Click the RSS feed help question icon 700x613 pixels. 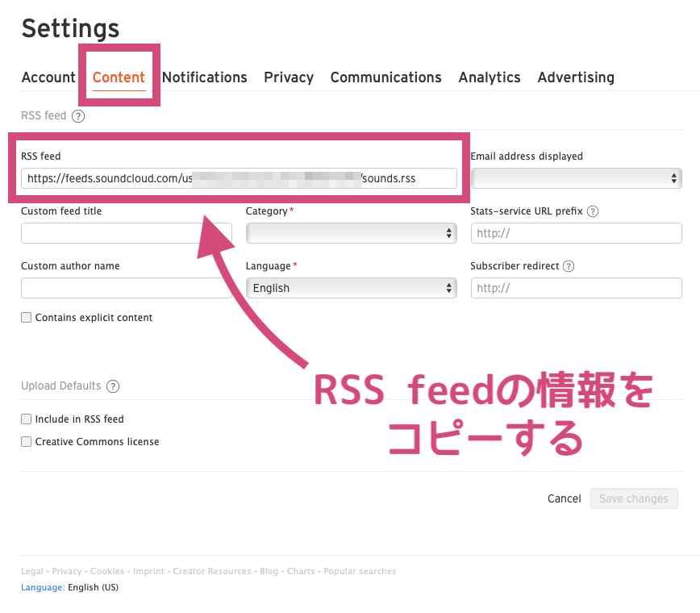pos(78,116)
